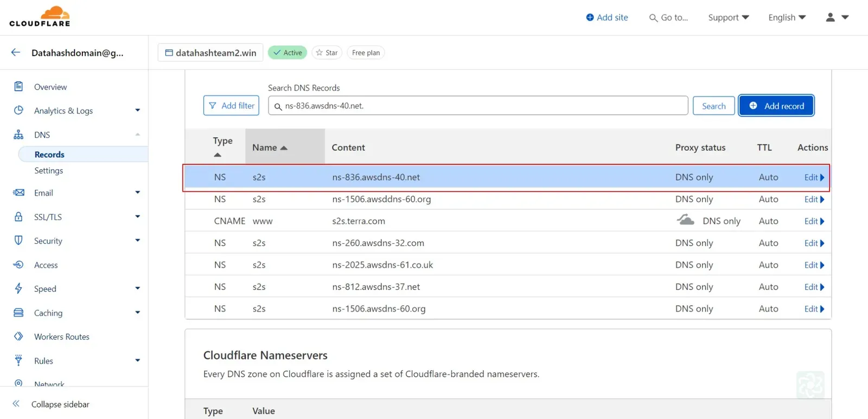Click the Free plan badge

[x=366, y=53]
